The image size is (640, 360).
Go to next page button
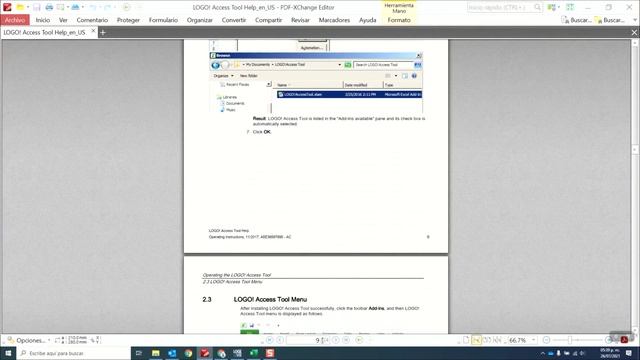pyautogui.click(x=336, y=340)
